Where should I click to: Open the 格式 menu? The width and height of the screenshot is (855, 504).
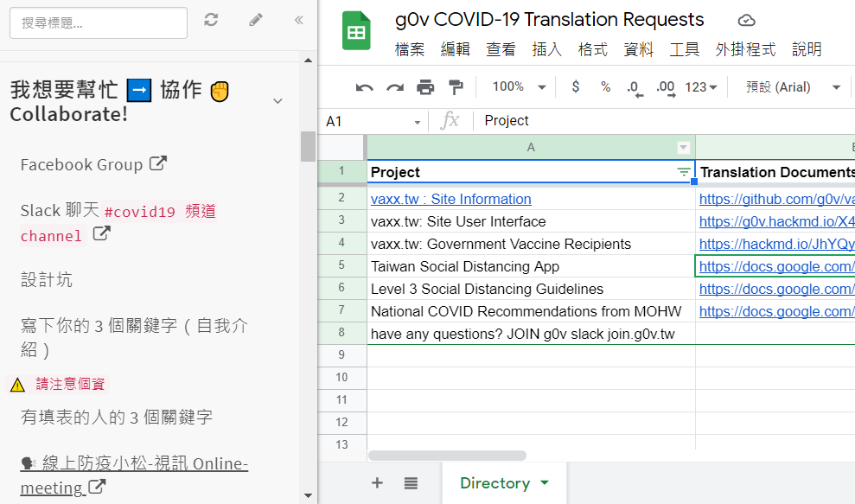(x=592, y=49)
